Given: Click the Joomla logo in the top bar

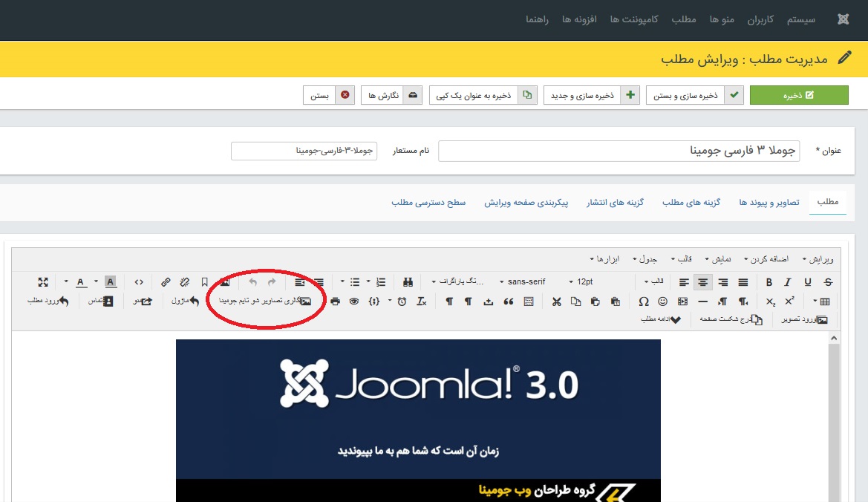Looking at the screenshot, I should click(x=843, y=19).
